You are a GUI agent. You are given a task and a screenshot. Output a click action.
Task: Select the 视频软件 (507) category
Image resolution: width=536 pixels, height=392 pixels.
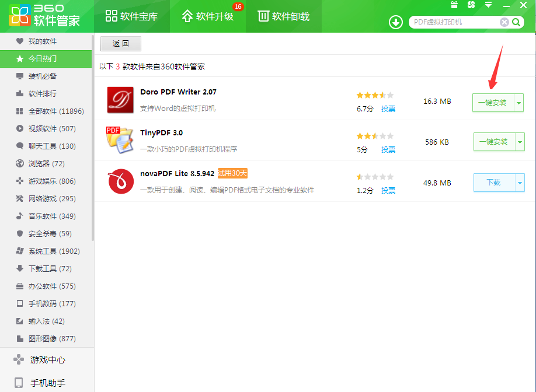coord(46,128)
